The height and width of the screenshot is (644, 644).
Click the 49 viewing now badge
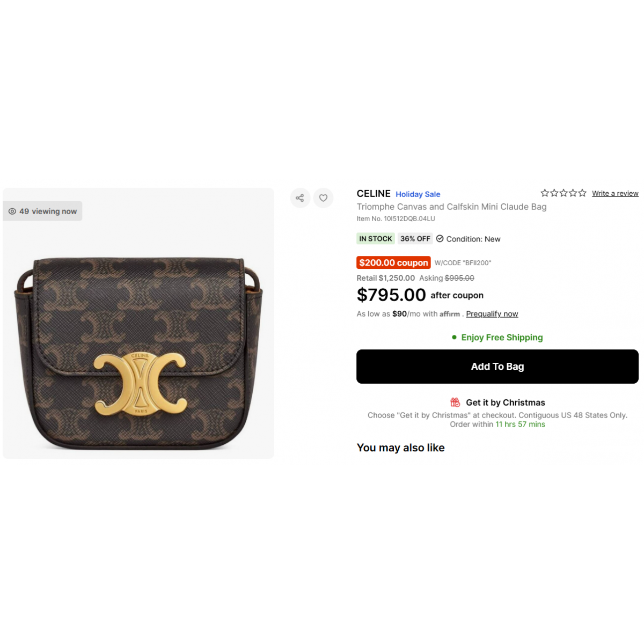43,211
